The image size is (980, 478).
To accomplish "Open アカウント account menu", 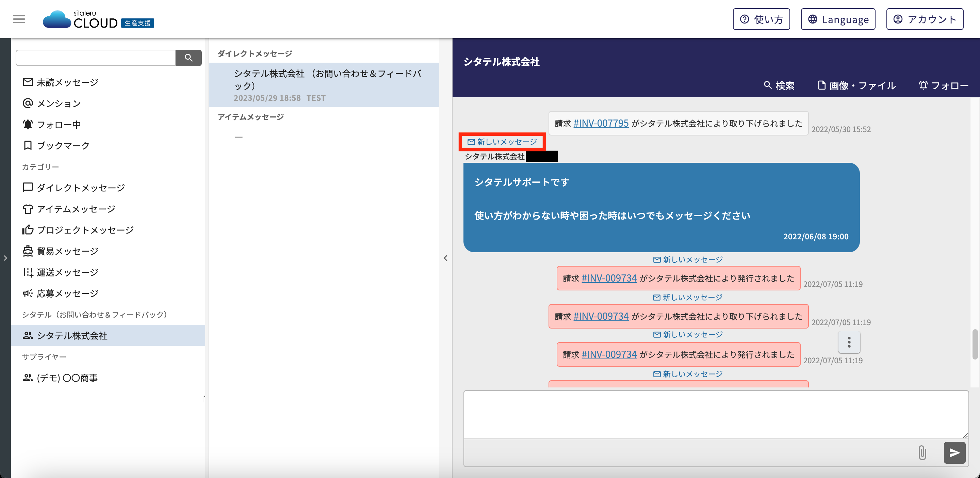I will coord(925,19).
